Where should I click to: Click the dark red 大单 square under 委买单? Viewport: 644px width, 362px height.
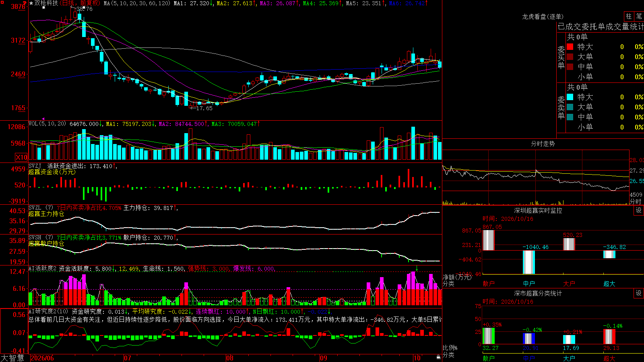tap(570, 57)
